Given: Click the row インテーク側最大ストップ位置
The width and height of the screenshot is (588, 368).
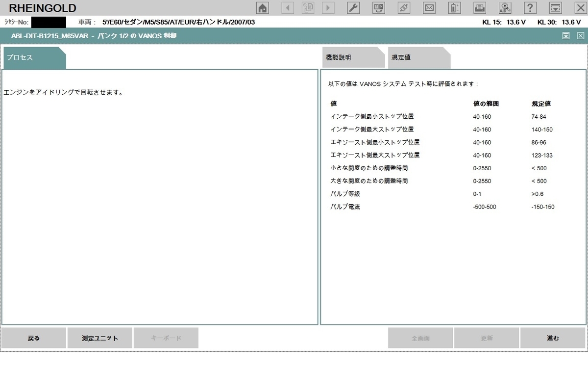Looking at the screenshot, I should (x=443, y=130).
